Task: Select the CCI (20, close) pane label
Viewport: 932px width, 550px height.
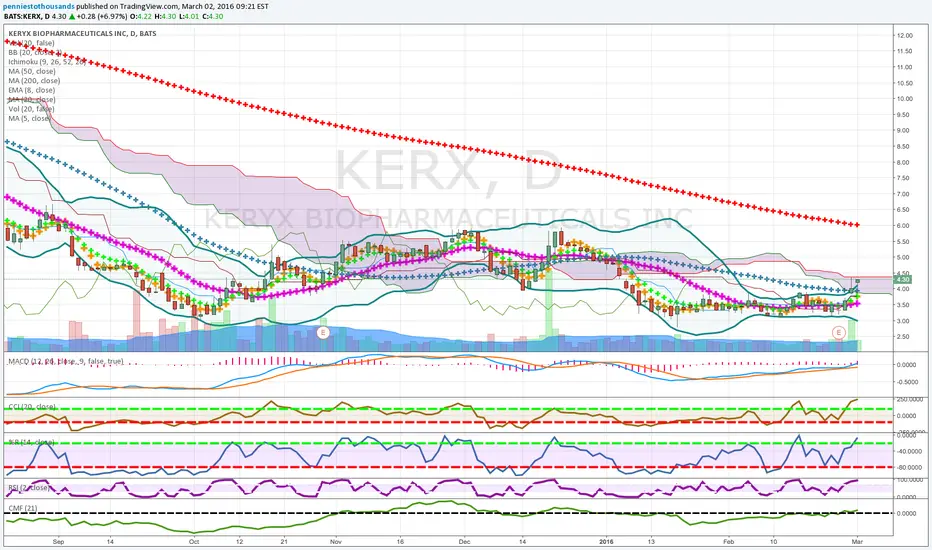Action: click(32, 407)
